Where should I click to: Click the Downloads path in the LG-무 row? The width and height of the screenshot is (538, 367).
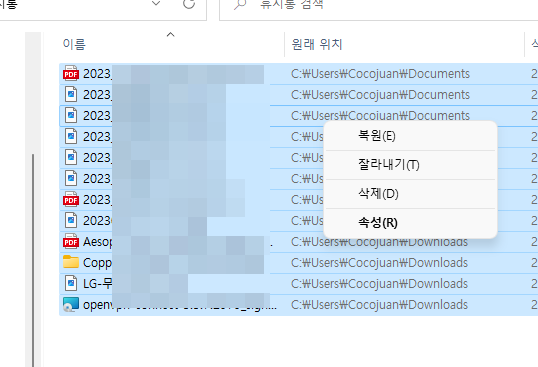379,284
